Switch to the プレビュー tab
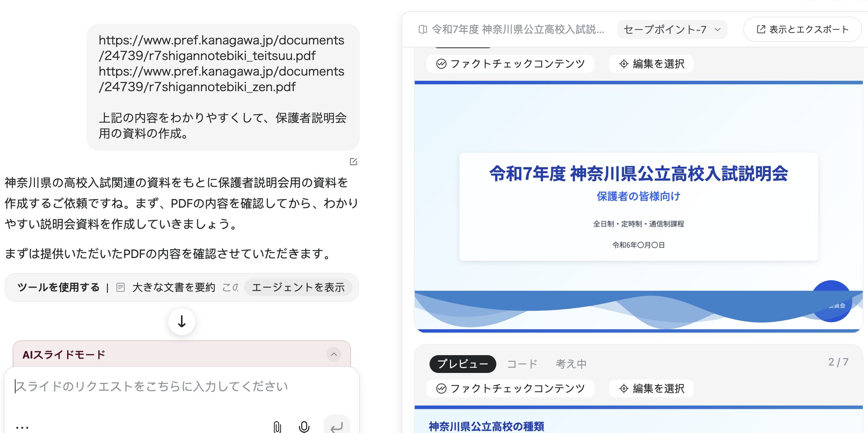The width and height of the screenshot is (868, 433). (x=463, y=364)
